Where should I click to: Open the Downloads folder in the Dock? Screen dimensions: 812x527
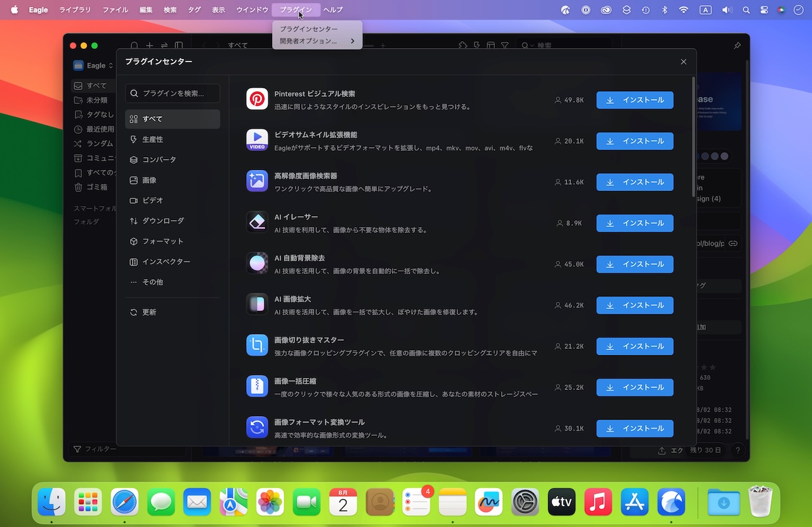[724, 502]
